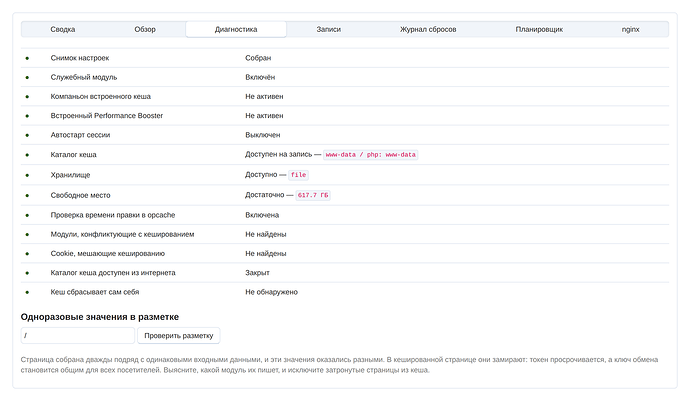The height and width of the screenshot is (400, 690).
Task: Click the Проверить разметку button
Action: pos(179,336)
